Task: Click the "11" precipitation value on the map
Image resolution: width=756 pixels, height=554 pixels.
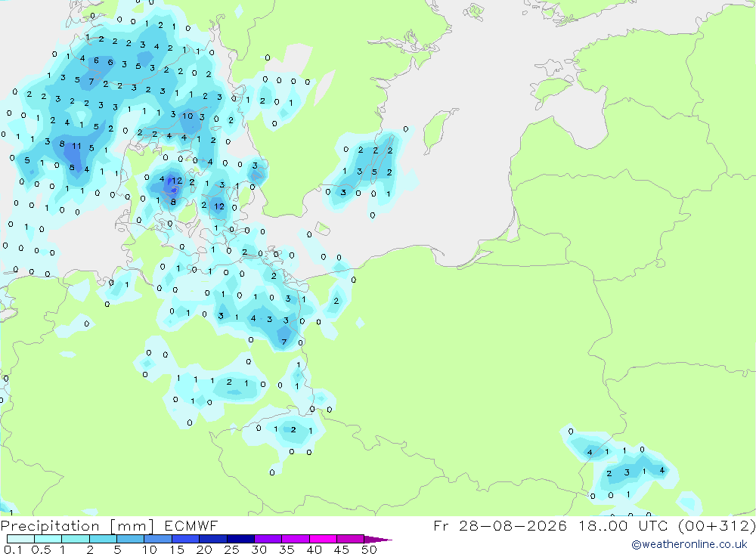Action: tap(76, 146)
